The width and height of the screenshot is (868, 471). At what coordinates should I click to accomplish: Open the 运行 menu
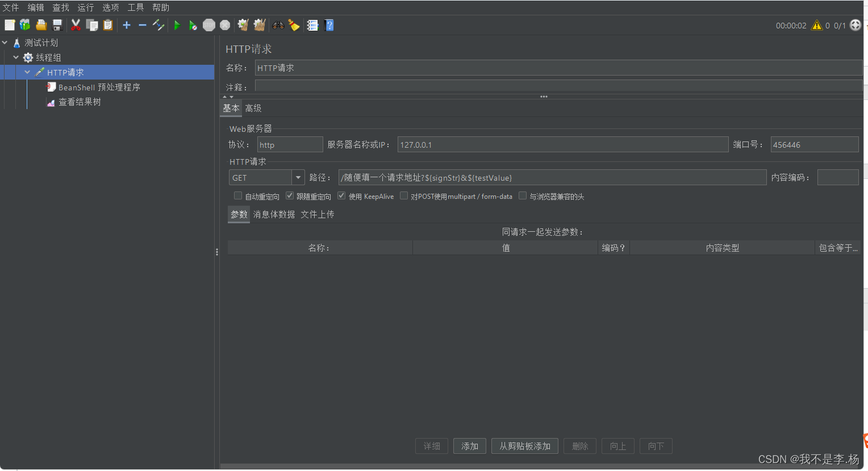coord(86,7)
